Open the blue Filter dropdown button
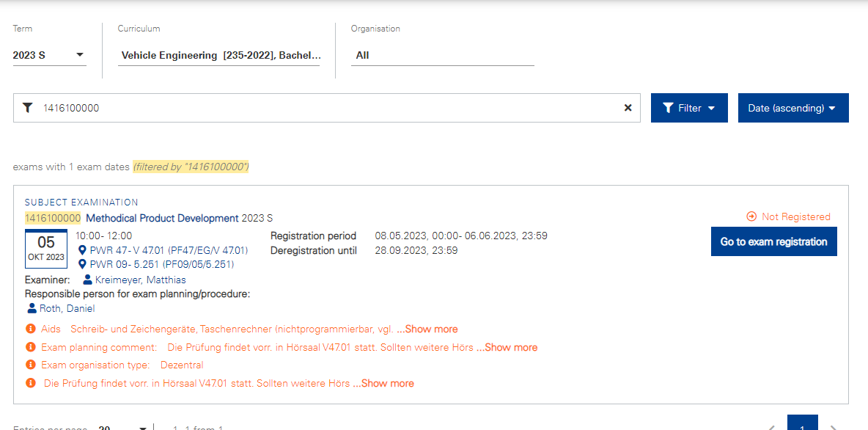The height and width of the screenshot is (430, 868). coord(689,108)
